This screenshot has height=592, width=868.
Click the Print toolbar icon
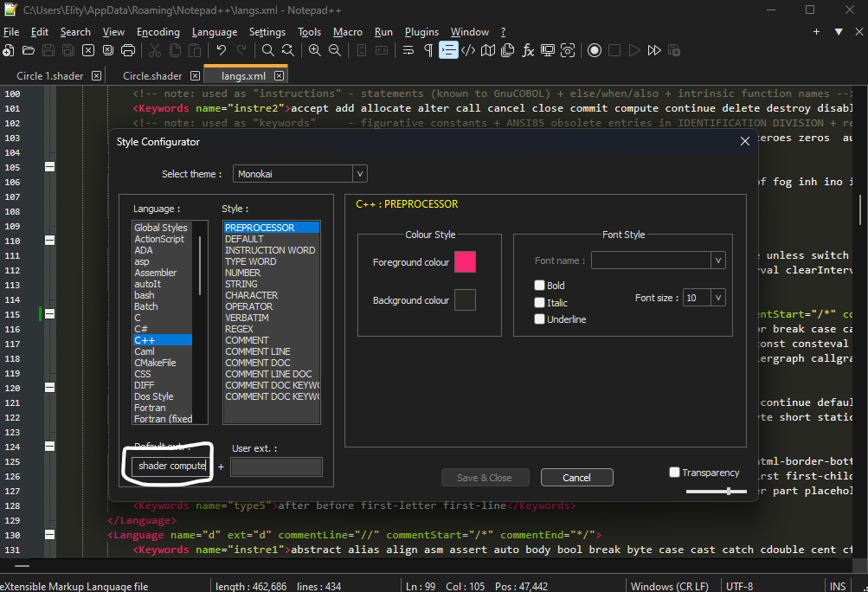[128, 50]
